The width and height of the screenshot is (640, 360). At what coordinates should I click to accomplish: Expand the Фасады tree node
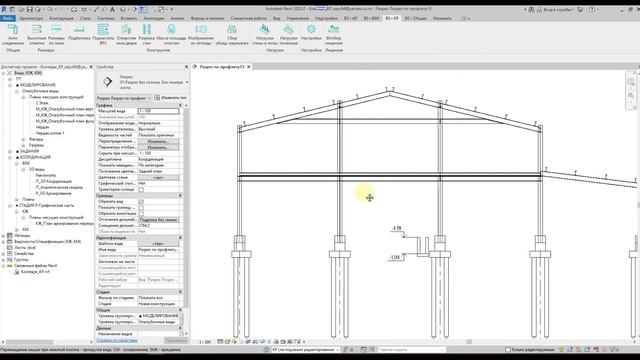coord(23,139)
